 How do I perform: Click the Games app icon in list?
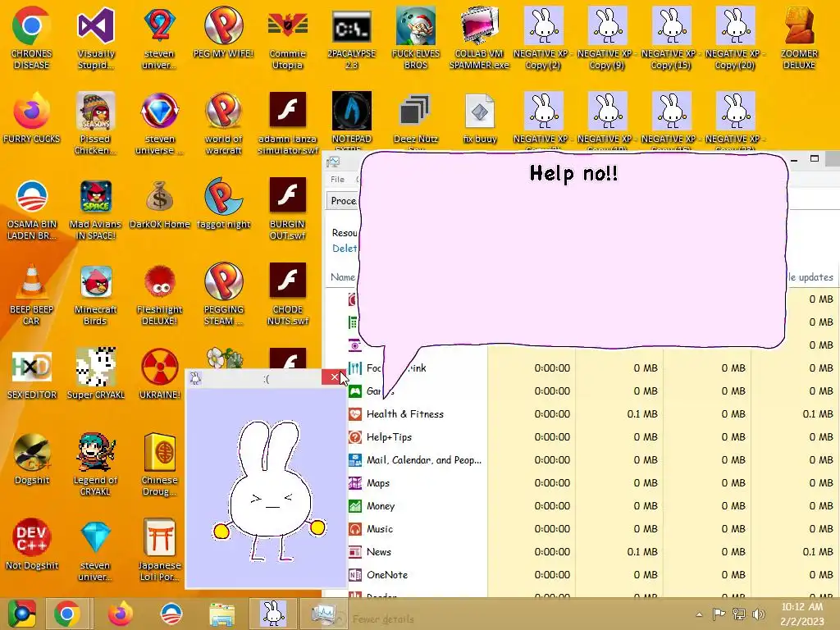point(354,391)
